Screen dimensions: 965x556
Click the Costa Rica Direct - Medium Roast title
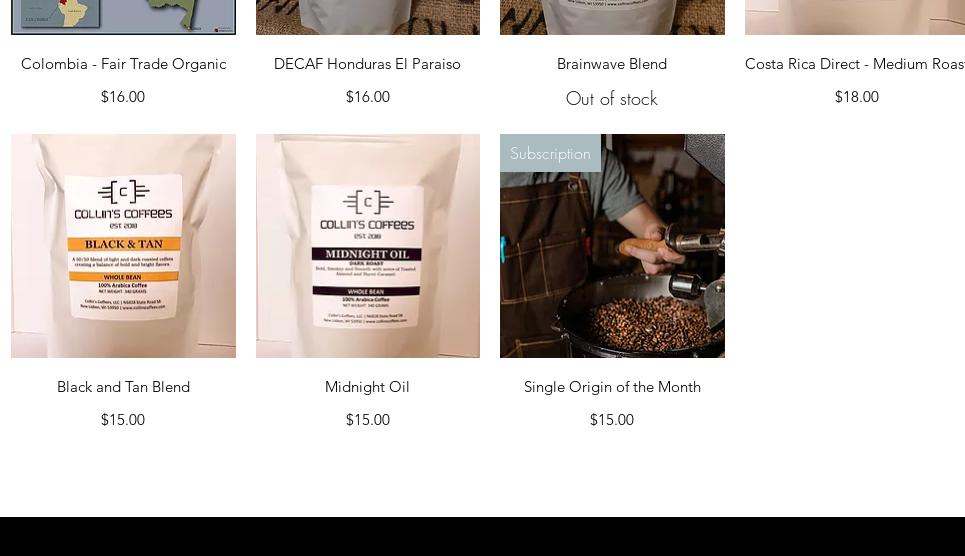click(855, 64)
